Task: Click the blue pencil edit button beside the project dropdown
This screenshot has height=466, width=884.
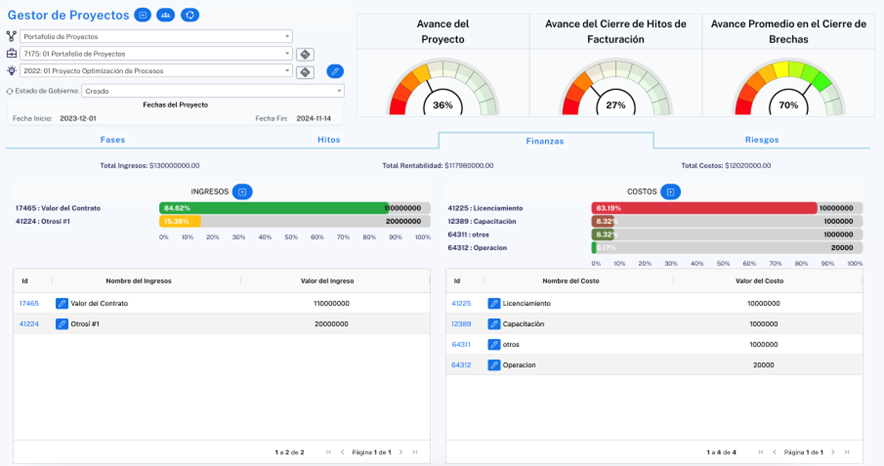Action: 335,72
